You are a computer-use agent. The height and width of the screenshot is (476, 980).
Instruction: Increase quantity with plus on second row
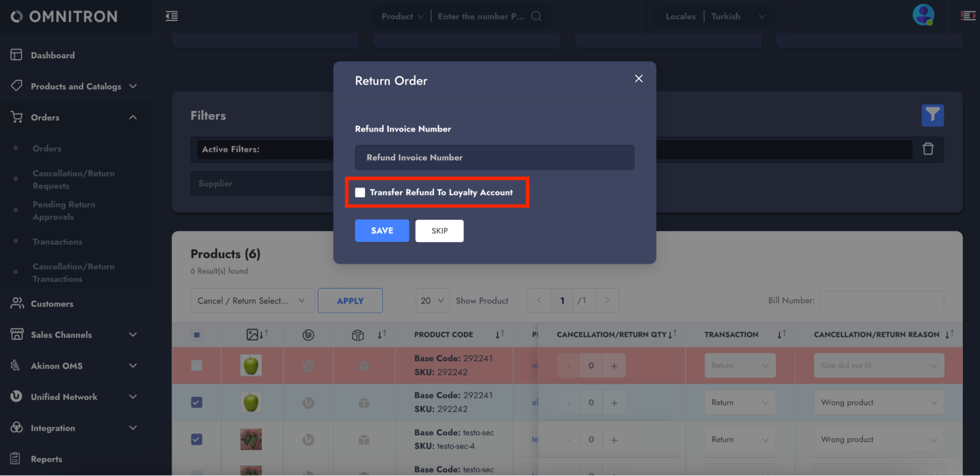pos(614,403)
